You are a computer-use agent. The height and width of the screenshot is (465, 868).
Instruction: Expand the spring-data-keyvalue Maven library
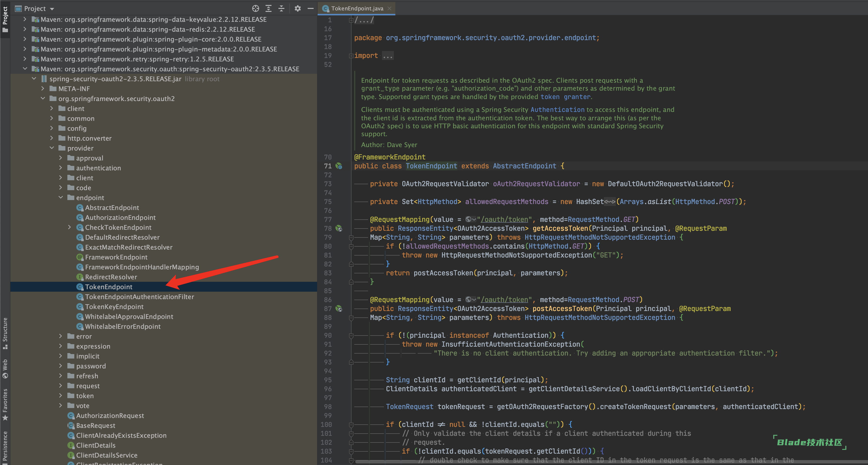tap(25, 20)
